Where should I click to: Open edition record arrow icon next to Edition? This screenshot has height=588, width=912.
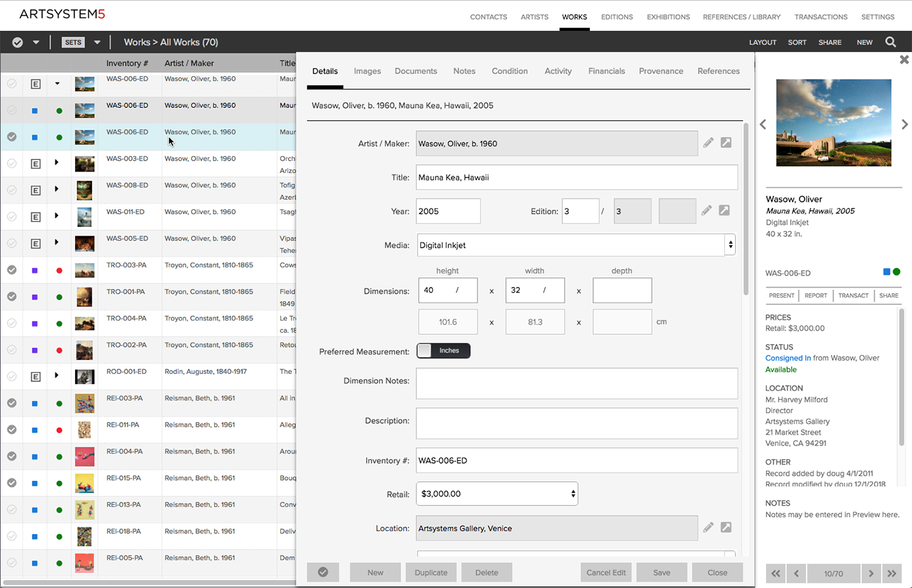pyautogui.click(x=724, y=211)
